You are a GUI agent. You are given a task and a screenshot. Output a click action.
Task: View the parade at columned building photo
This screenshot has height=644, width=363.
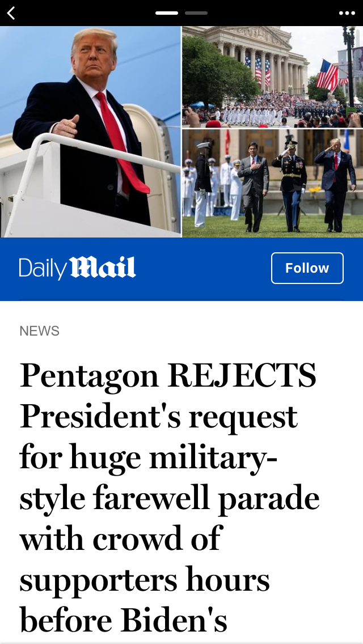click(x=273, y=77)
